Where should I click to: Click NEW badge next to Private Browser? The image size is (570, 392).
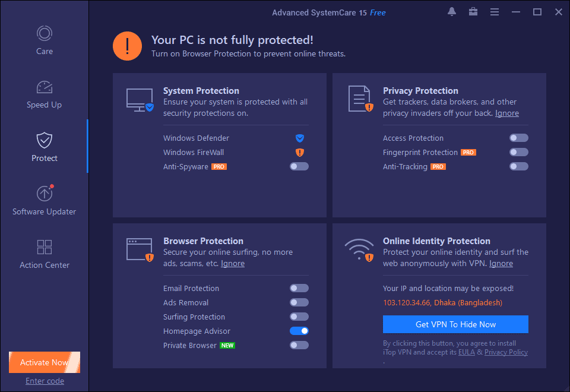click(227, 346)
